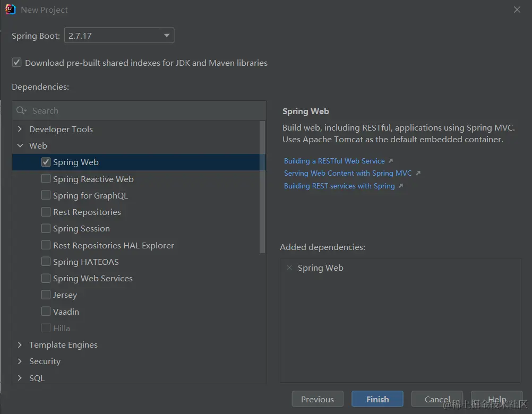Select the Security row label
Screen dimensions: 532x414
pos(45,361)
